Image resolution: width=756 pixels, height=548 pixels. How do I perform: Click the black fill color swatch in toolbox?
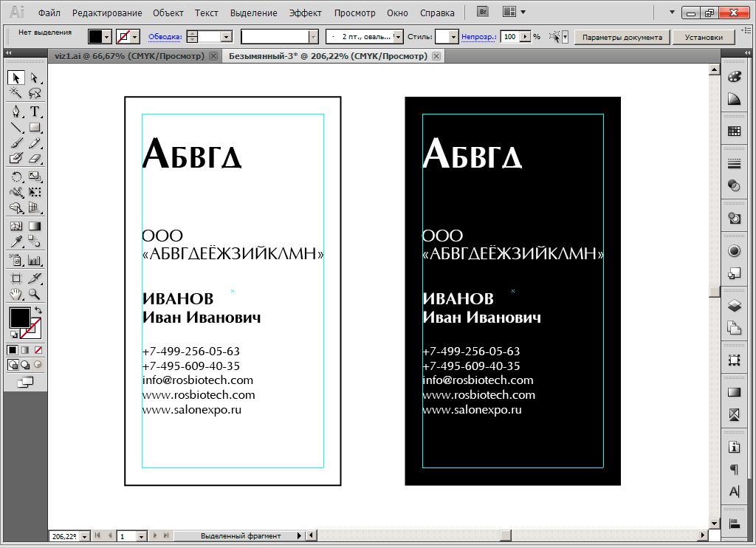pos(19,318)
